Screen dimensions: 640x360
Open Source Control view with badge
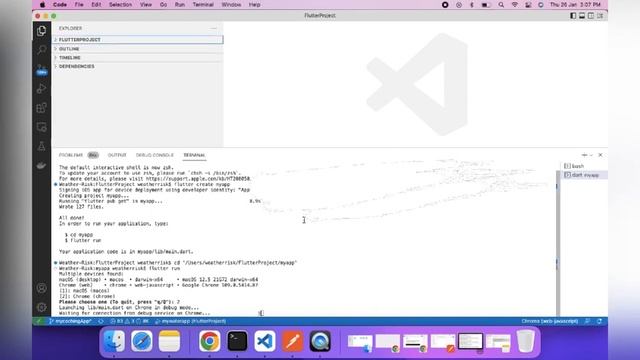tap(41, 69)
